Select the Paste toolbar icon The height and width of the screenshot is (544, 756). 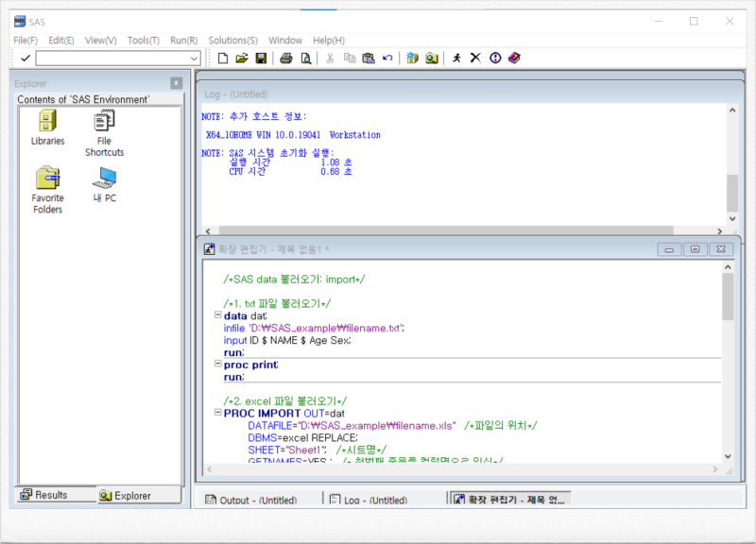(x=370, y=58)
